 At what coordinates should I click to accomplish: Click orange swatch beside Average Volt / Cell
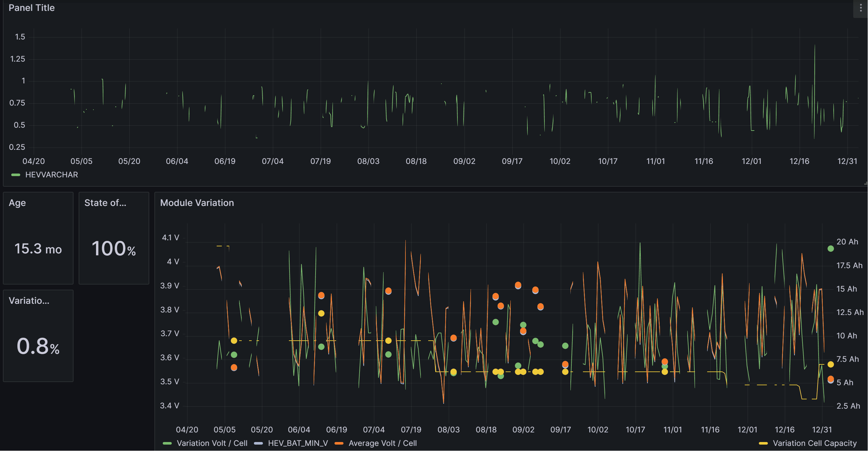[x=339, y=443]
